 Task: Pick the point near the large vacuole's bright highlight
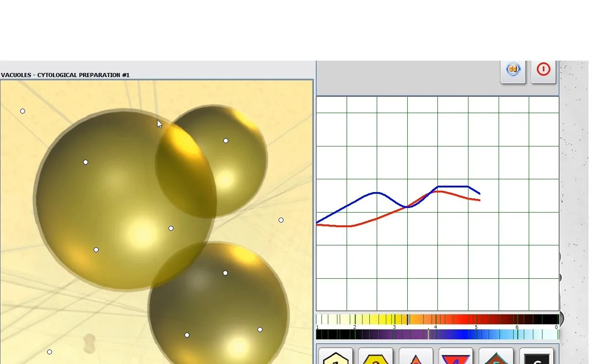point(171,229)
